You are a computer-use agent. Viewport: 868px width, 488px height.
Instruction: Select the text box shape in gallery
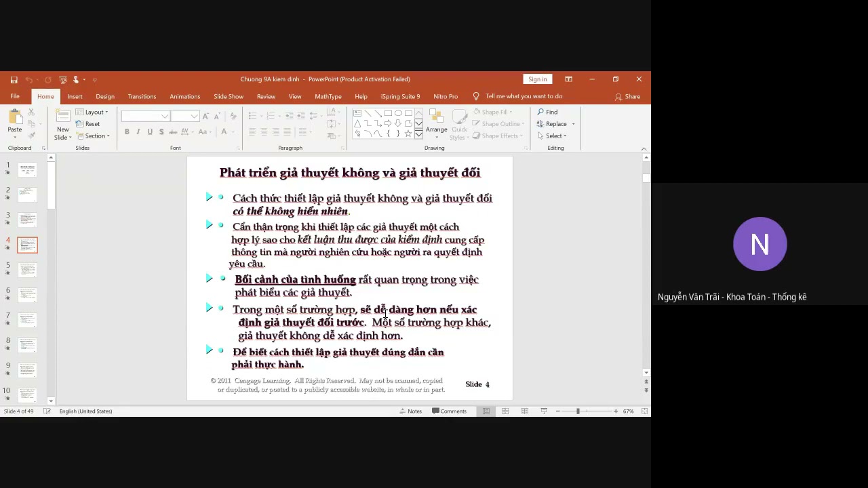(x=357, y=113)
